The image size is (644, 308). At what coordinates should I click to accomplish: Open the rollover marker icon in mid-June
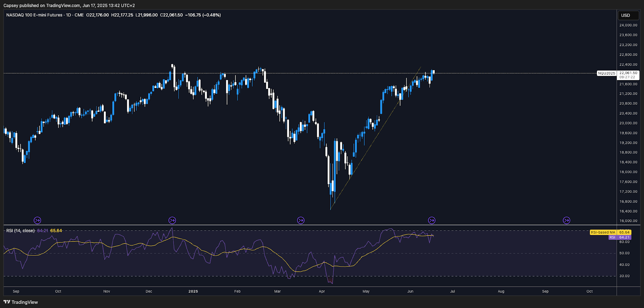(431, 220)
